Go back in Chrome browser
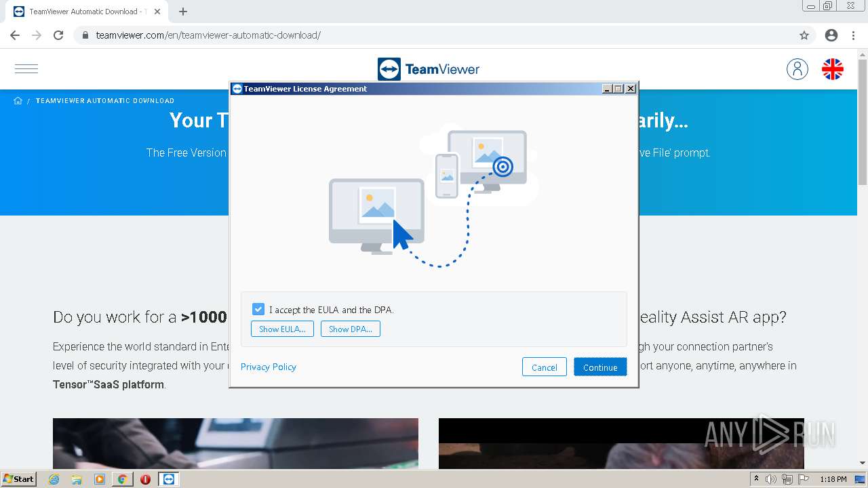868x488 pixels. pos(15,35)
